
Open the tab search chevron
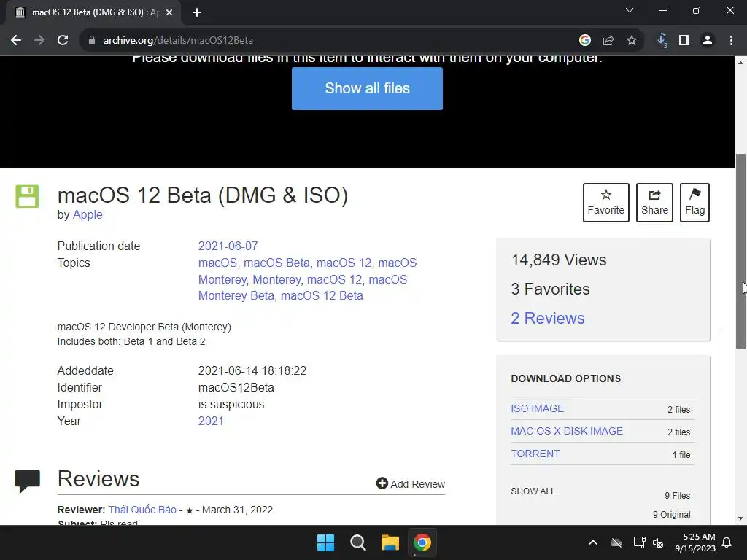coord(630,10)
